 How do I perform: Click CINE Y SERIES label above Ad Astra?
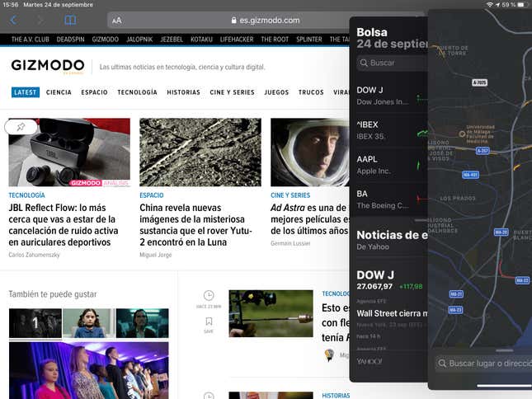point(290,195)
